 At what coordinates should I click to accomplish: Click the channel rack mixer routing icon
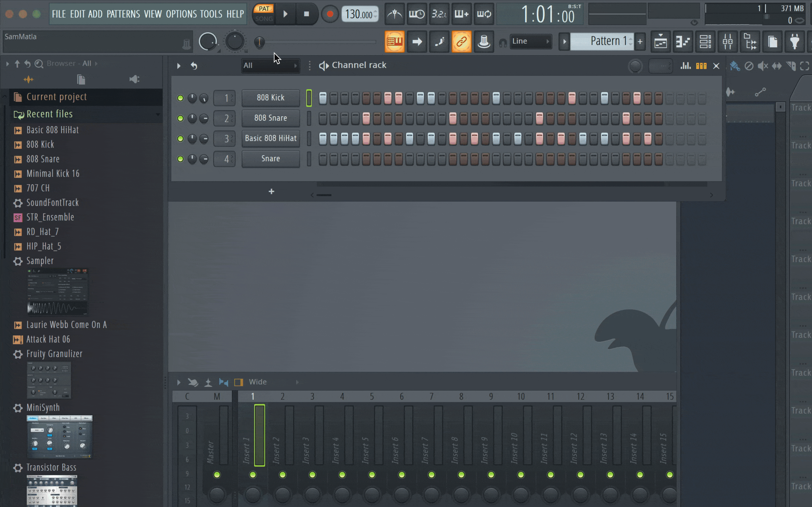coord(700,66)
